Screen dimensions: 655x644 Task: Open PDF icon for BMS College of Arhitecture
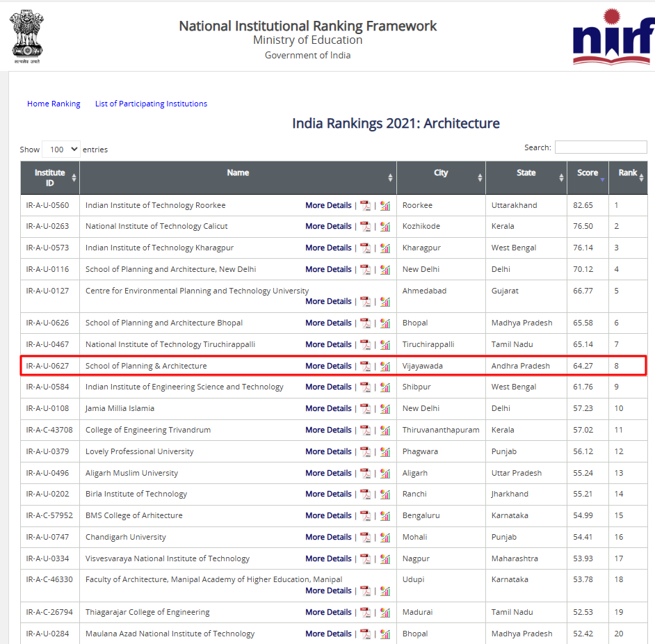click(x=366, y=516)
